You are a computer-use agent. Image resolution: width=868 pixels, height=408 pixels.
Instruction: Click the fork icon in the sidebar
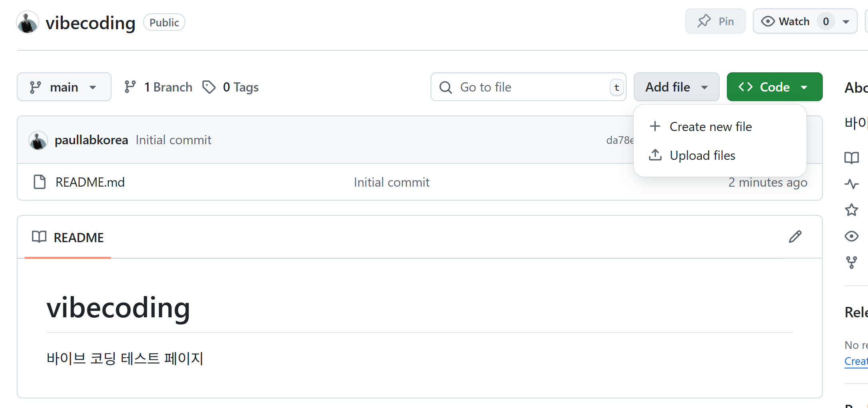[851, 263]
